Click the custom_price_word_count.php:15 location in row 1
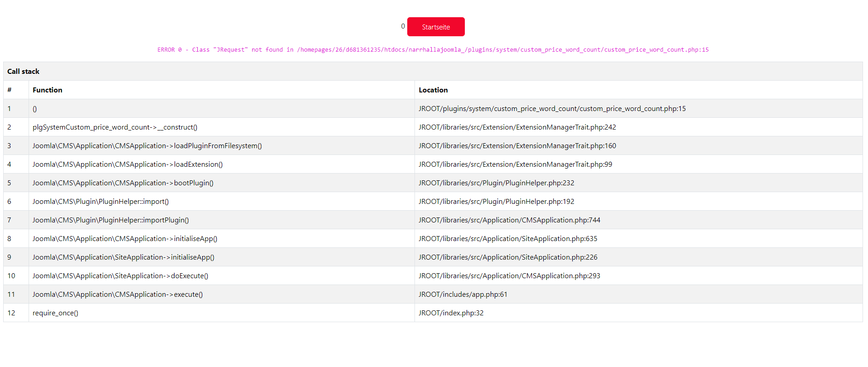 point(552,109)
